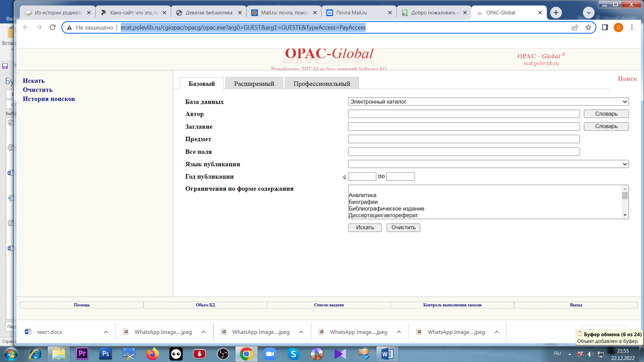Open Adobe Premiere Pro from the taskbar
This screenshot has width=644, height=362.
click(82, 354)
